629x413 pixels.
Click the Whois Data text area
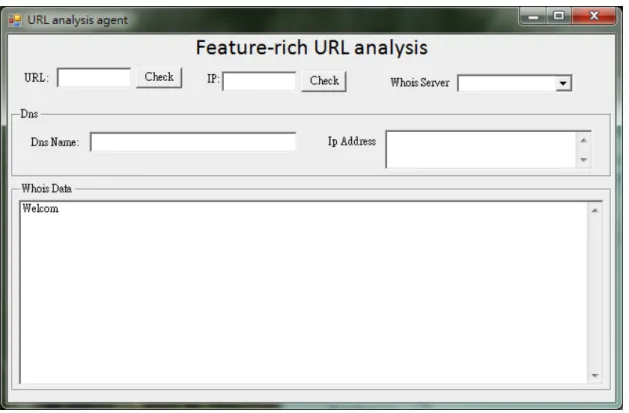coord(304,293)
